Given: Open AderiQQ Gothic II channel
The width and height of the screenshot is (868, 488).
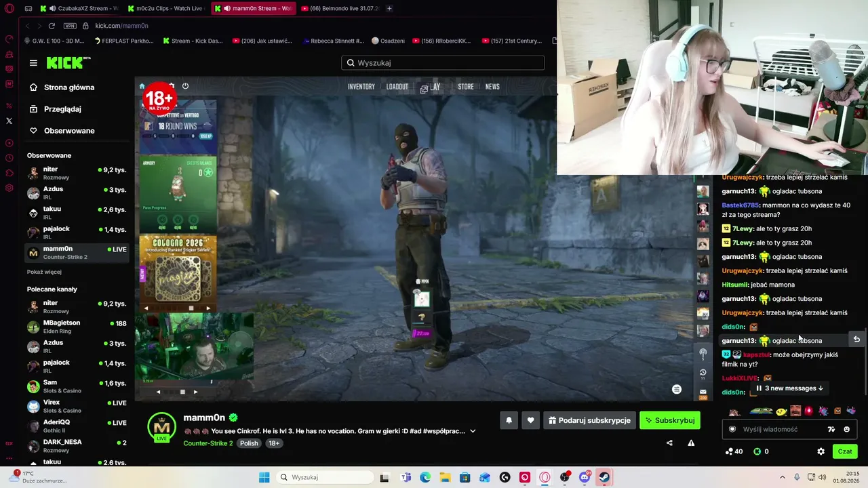Looking at the screenshot, I should pyautogui.click(x=77, y=426).
